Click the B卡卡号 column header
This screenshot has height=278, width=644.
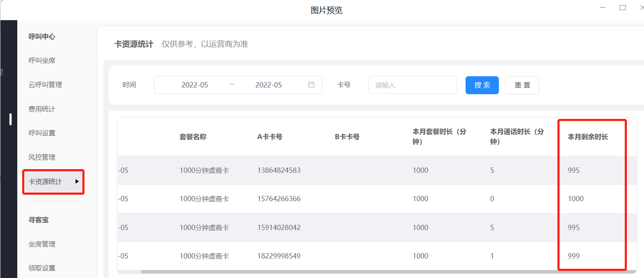(347, 137)
